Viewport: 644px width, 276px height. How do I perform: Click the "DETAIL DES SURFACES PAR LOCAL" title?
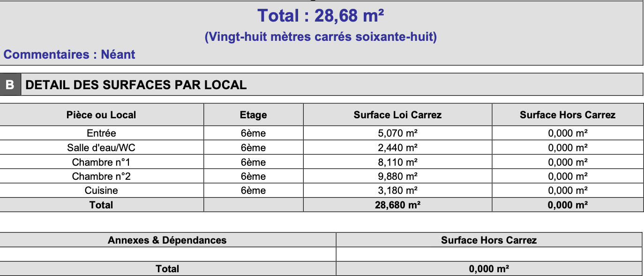136,85
